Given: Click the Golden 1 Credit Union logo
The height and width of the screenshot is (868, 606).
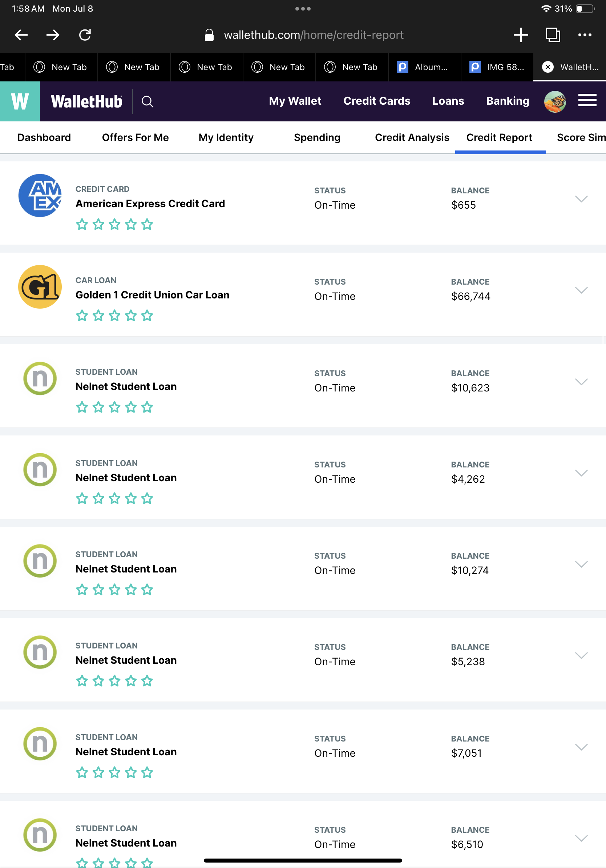Looking at the screenshot, I should pos(40,286).
